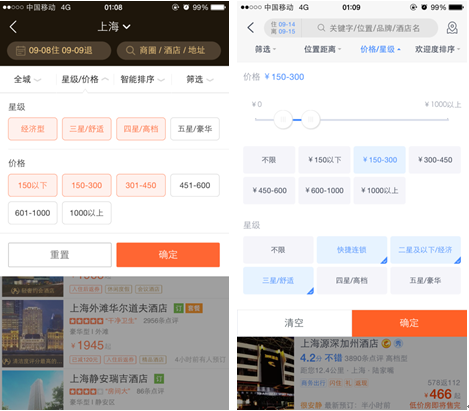This screenshot has width=469, height=411.
Task: Expand the 上海 city dropdown
Action: point(114,27)
